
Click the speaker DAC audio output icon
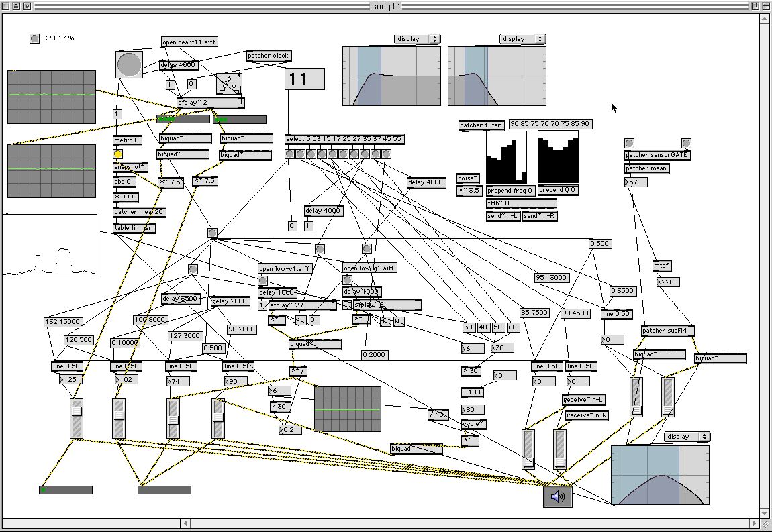[558, 496]
